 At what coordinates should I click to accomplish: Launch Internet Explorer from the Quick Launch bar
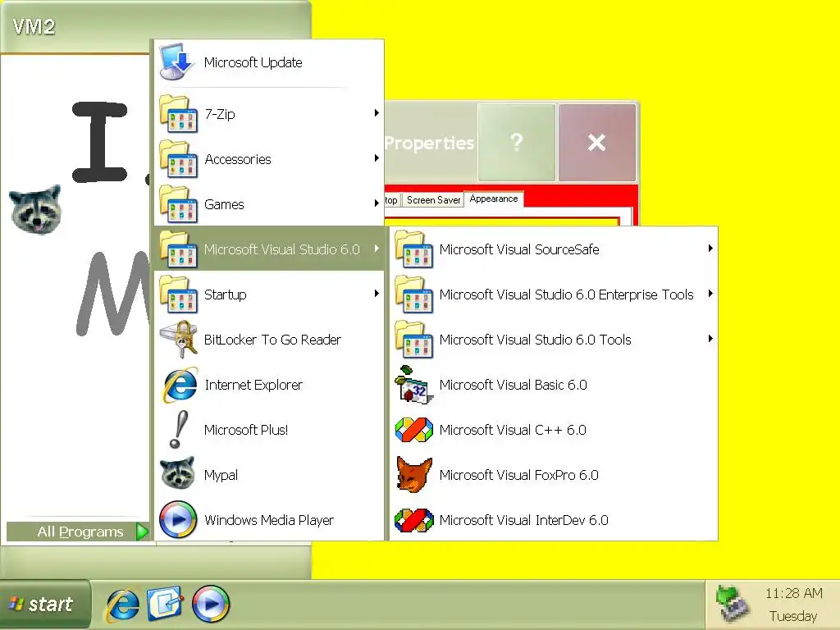[123, 605]
